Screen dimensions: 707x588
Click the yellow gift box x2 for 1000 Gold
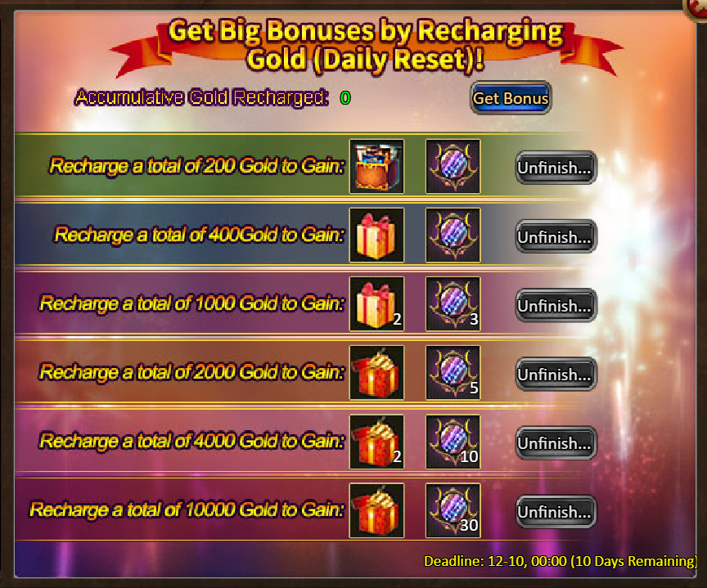point(376,303)
